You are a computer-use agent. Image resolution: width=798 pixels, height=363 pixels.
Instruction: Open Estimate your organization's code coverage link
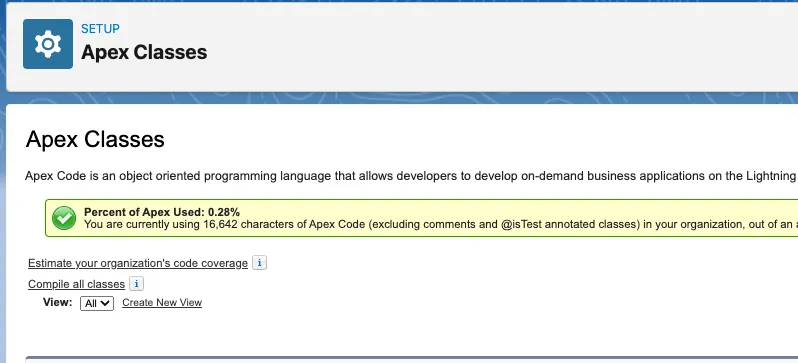[x=138, y=263]
